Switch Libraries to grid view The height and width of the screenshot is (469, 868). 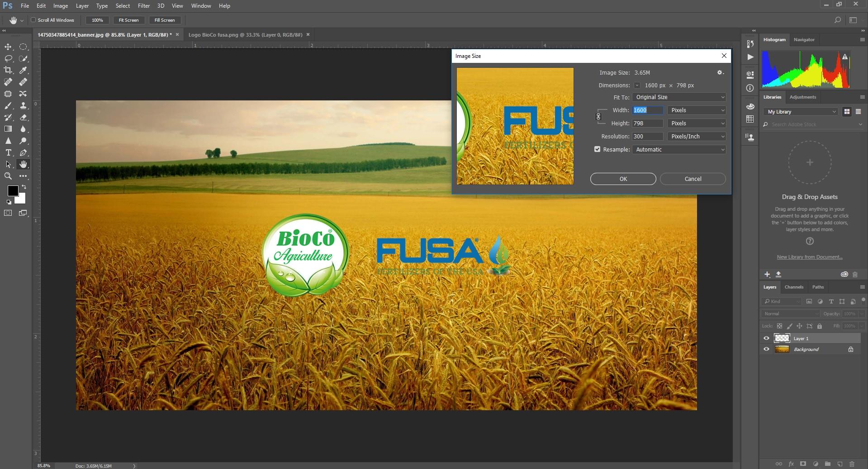coord(847,112)
